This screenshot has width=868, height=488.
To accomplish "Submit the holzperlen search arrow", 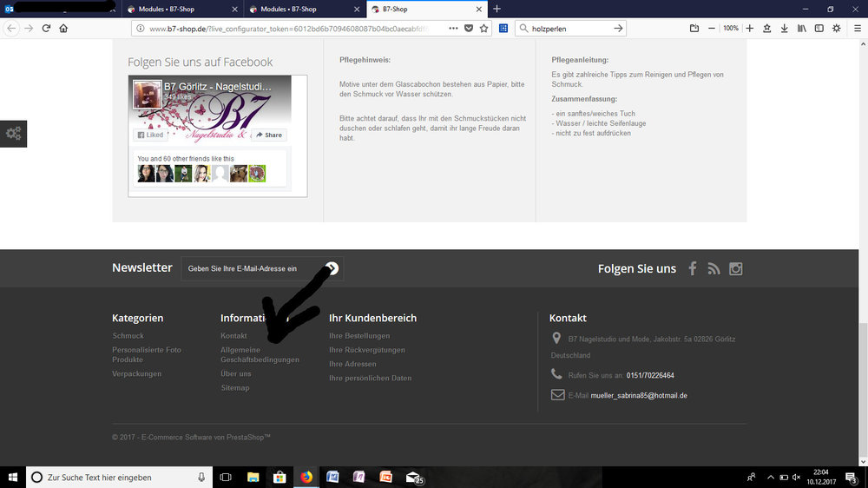I will click(618, 29).
